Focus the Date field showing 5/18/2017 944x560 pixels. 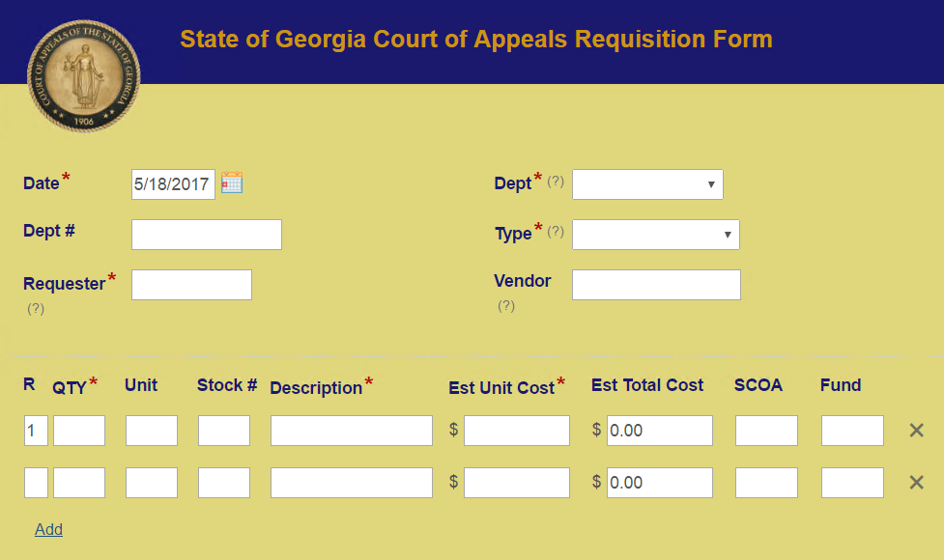173,184
